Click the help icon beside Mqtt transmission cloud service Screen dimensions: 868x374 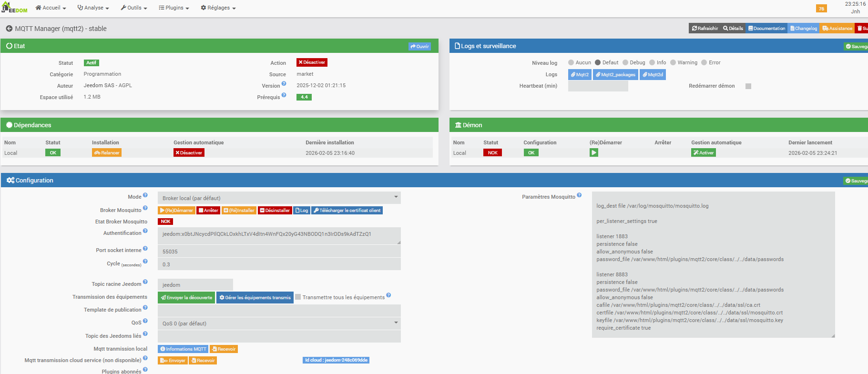[x=145, y=358]
